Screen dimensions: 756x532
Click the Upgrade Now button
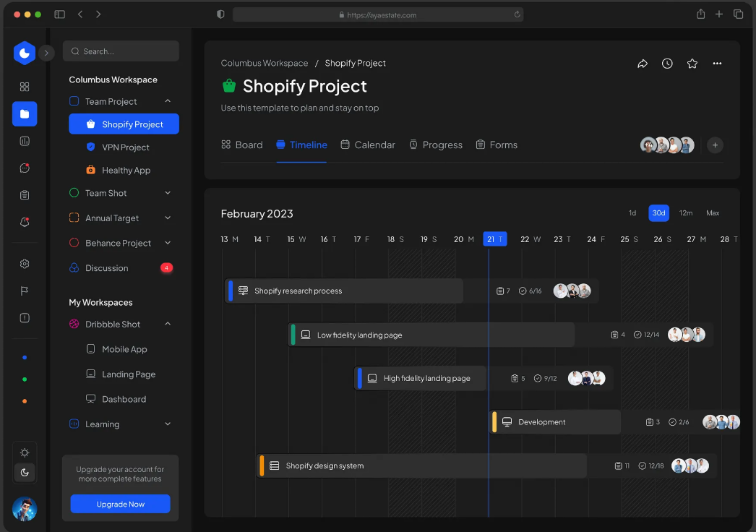(121, 504)
